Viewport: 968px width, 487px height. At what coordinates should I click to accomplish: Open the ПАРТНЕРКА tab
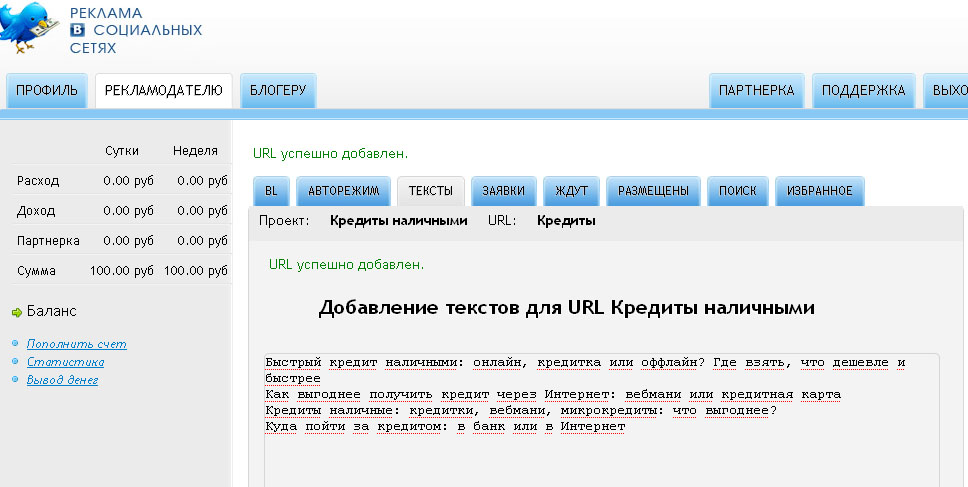[756, 91]
